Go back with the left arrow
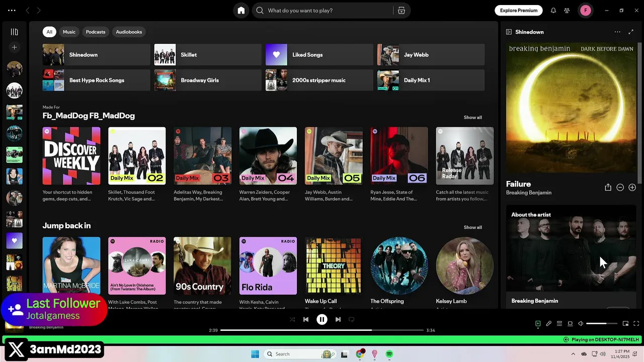644x362 pixels. point(28,11)
